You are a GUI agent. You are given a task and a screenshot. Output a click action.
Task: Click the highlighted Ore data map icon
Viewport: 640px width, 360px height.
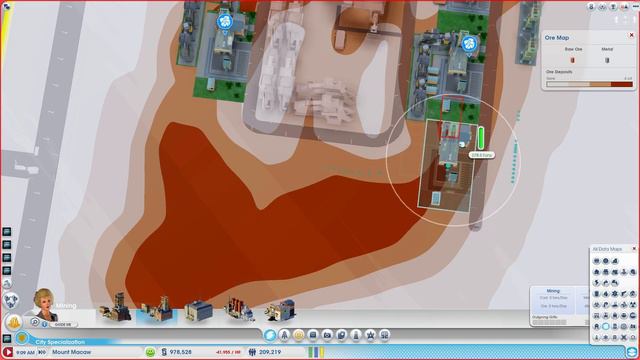point(606,327)
